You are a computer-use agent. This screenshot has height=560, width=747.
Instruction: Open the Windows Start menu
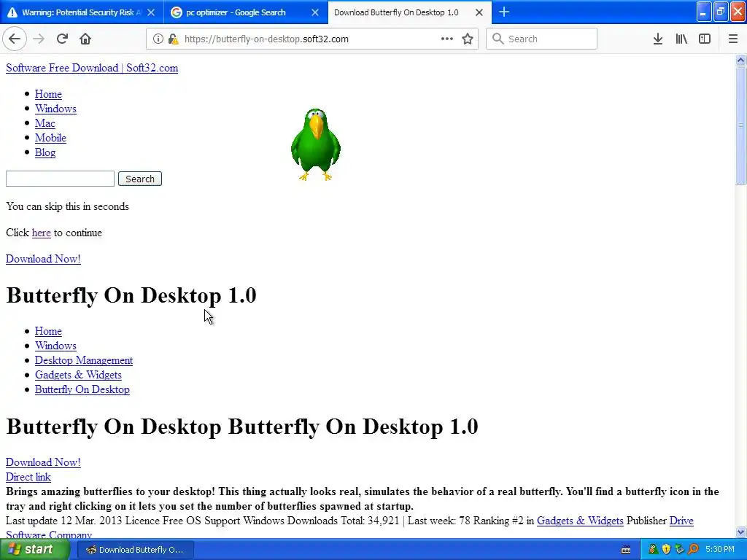(35, 550)
